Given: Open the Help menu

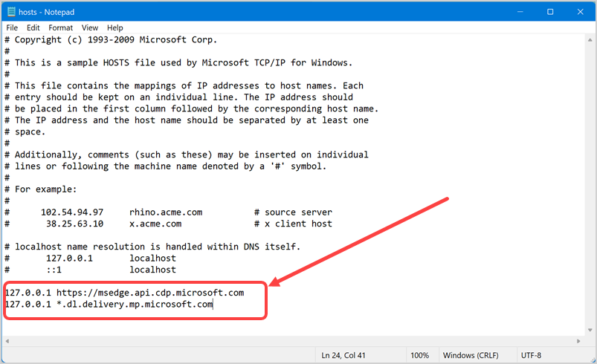Looking at the screenshot, I should (x=115, y=27).
